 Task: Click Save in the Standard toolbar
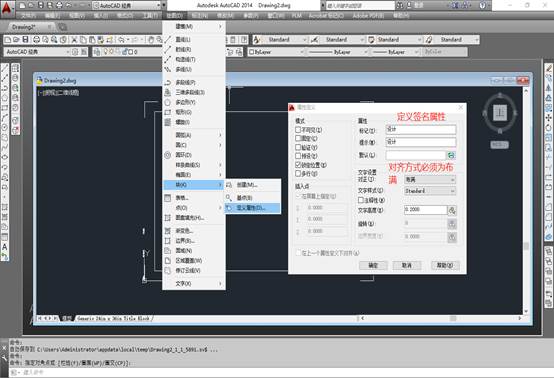click(x=25, y=40)
